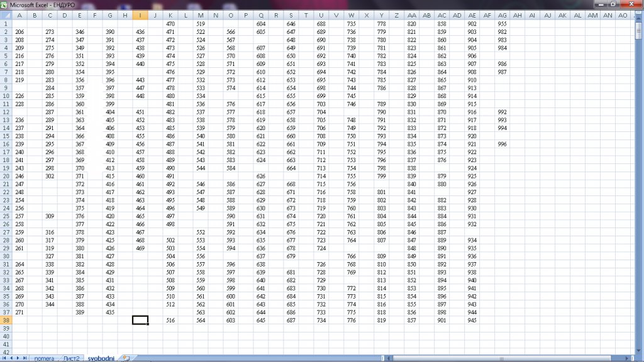The height and width of the screenshot is (362, 644).
Task: Click the Excel icon in the title bar
Action: pos(4,5)
